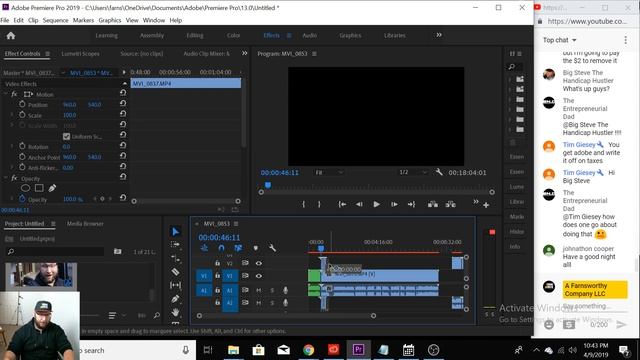640x360 pixels.
Task: Open the File menu
Action: 5,20
